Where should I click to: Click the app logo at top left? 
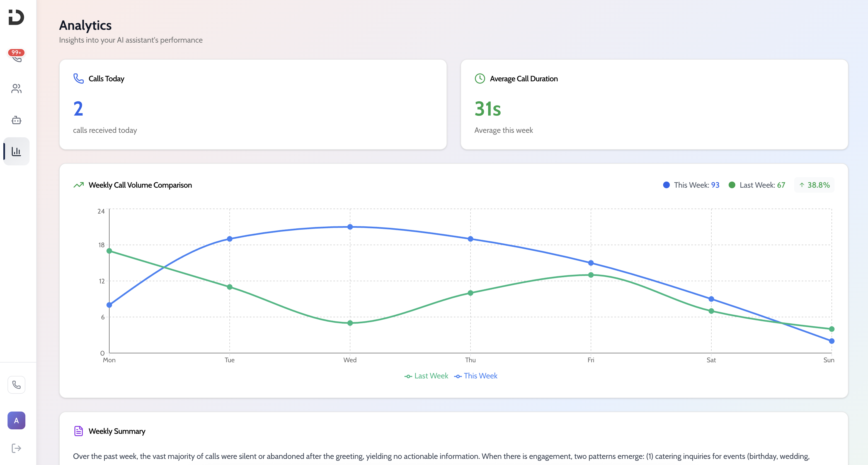click(x=16, y=17)
